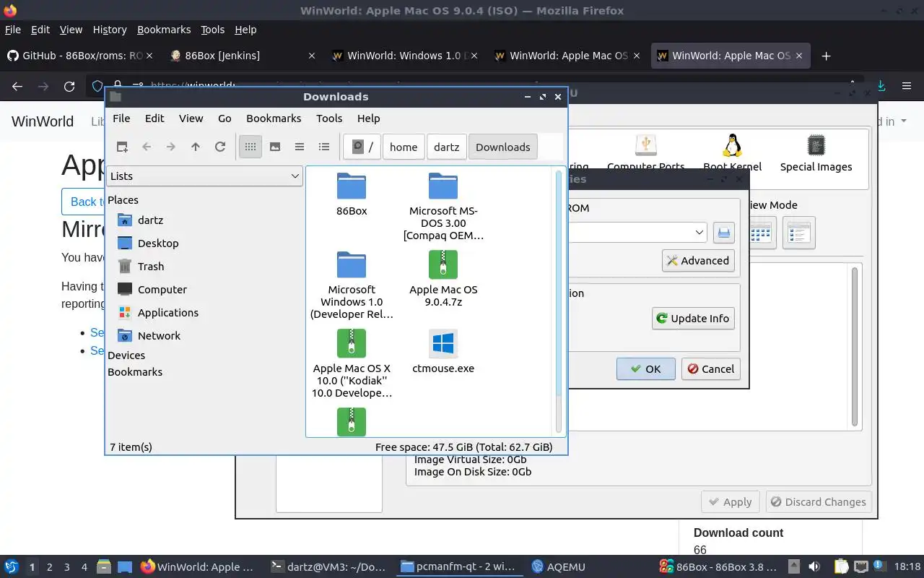
Task: Open the Go menu in file manager
Action: [x=225, y=118]
